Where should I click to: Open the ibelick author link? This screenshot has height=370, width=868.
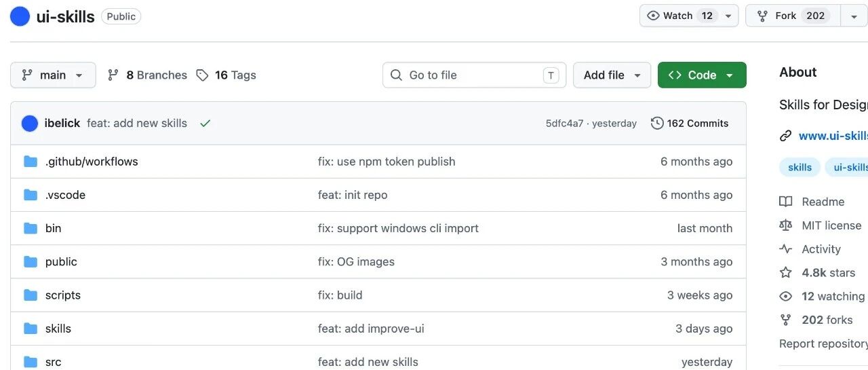click(x=62, y=124)
